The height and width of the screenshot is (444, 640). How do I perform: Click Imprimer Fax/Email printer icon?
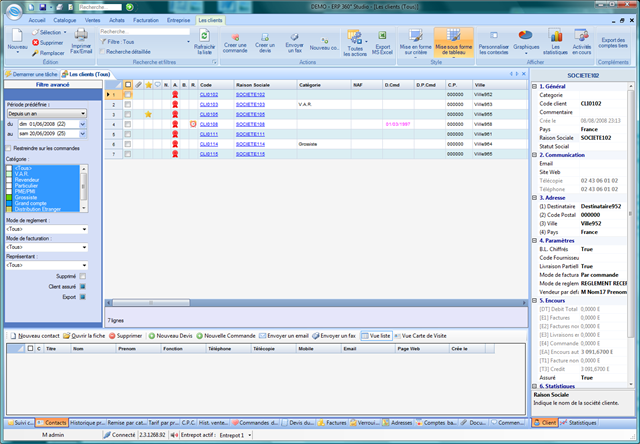click(x=81, y=35)
